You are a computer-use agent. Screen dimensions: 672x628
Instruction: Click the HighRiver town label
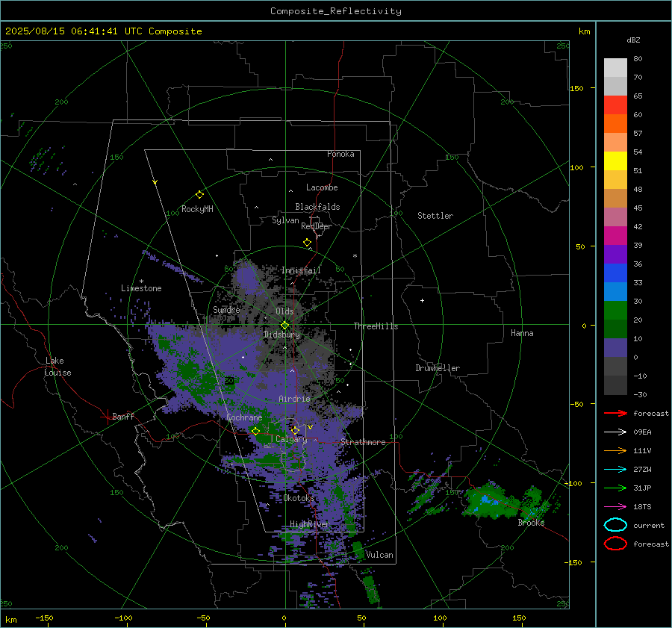tap(309, 524)
